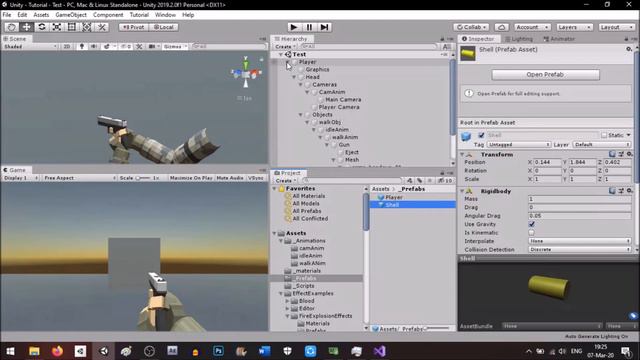
Task: Open Firefox from the taskbar
Action: (57, 351)
